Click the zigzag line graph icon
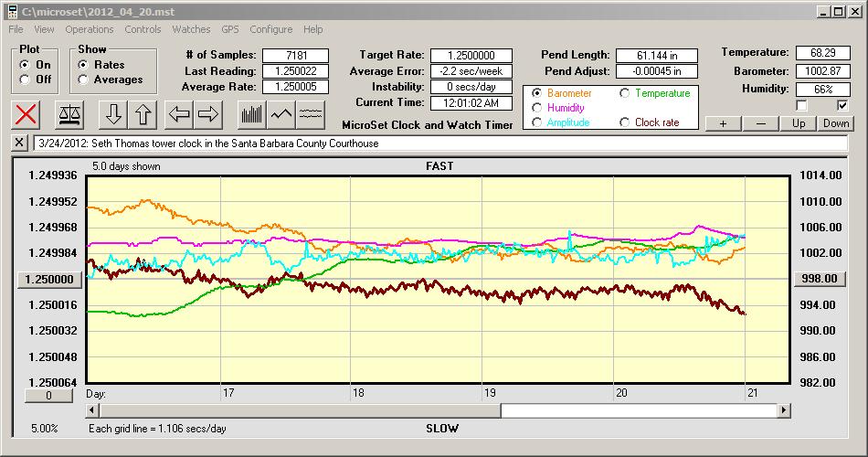 281,114
